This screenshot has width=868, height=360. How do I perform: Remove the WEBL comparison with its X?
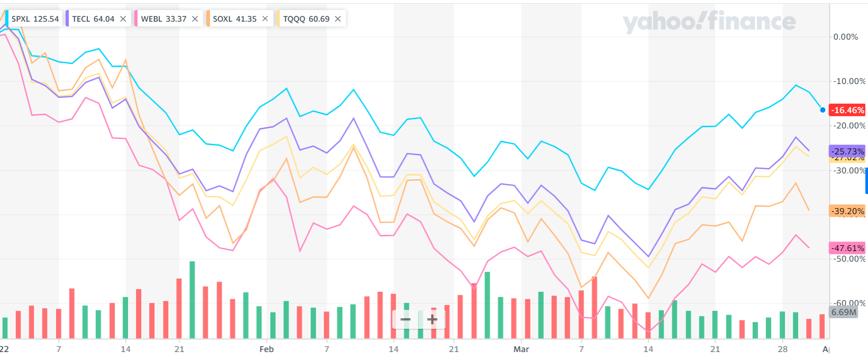(x=195, y=19)
